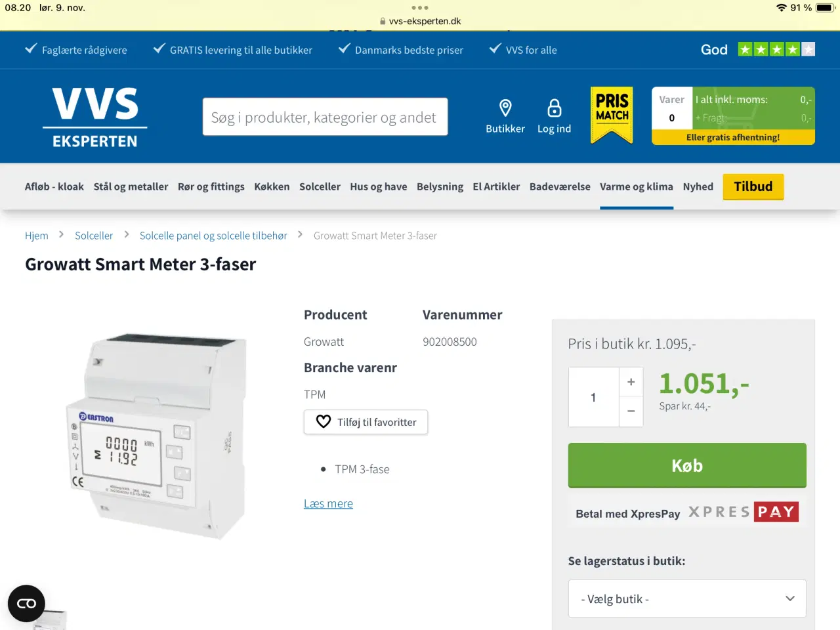Open the Butikker store locator pin

[505, 108]
